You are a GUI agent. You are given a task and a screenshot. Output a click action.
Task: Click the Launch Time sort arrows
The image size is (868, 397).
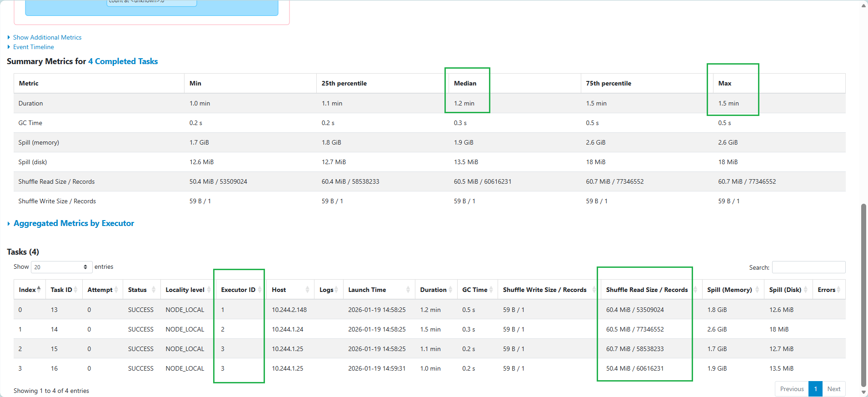coord(408,290)
